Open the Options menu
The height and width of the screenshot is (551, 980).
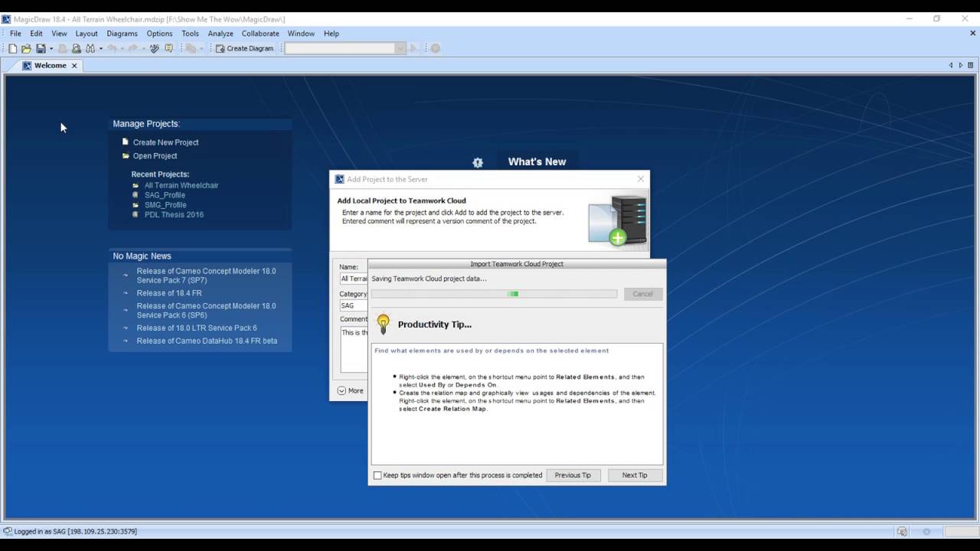point(159,34)
